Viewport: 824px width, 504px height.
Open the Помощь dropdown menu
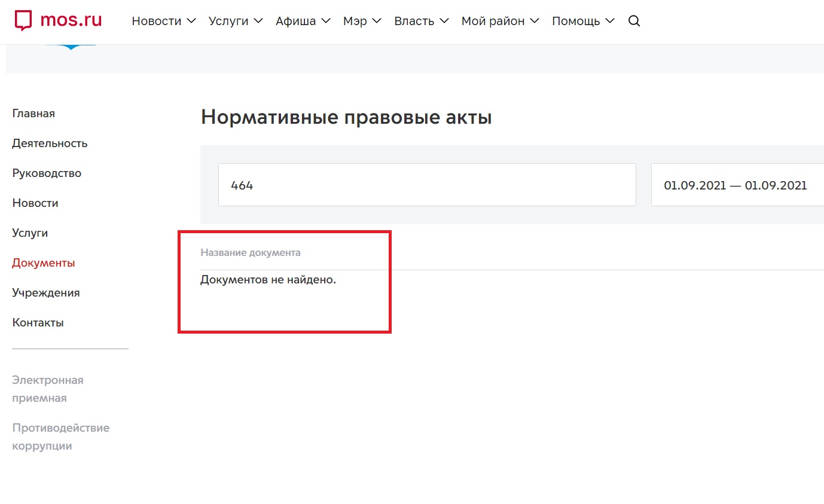point(583,21)
